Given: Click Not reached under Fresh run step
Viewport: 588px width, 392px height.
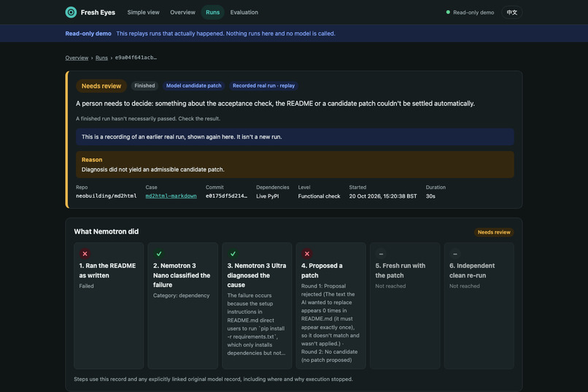Looking at the screenshot, I should [390, 286].
